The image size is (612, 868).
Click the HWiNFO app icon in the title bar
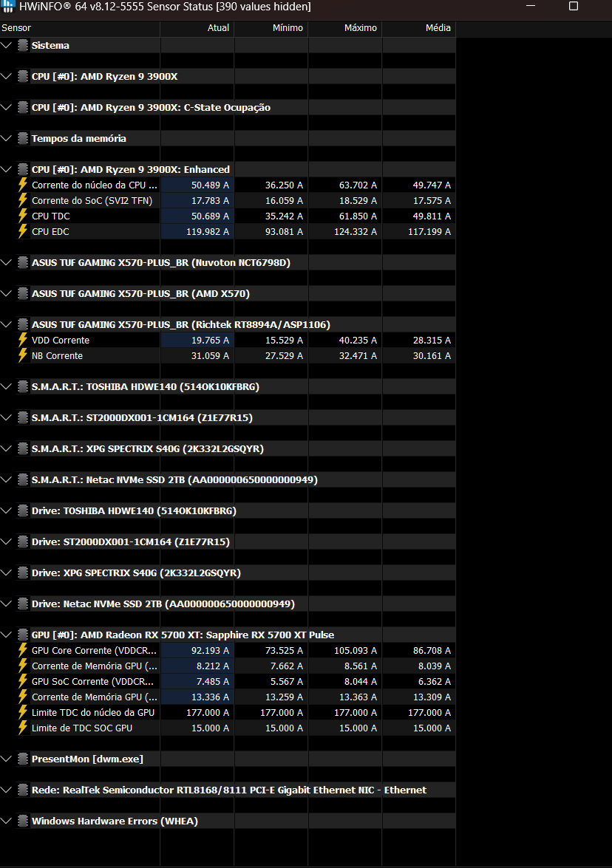pos(7,6)
